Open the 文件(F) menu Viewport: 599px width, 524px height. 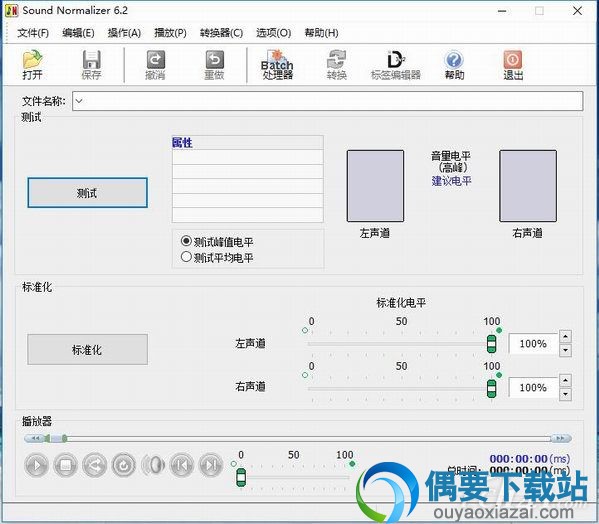pos(33,33)
